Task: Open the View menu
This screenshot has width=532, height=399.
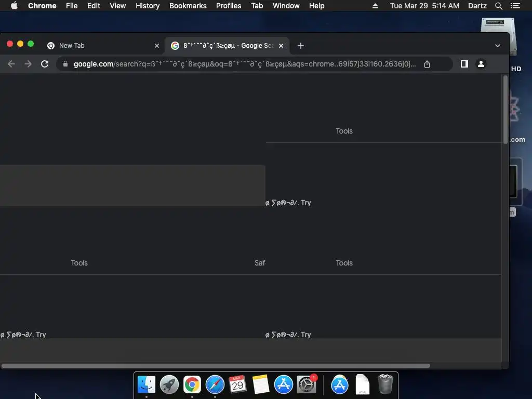Action: click(118, 6)
